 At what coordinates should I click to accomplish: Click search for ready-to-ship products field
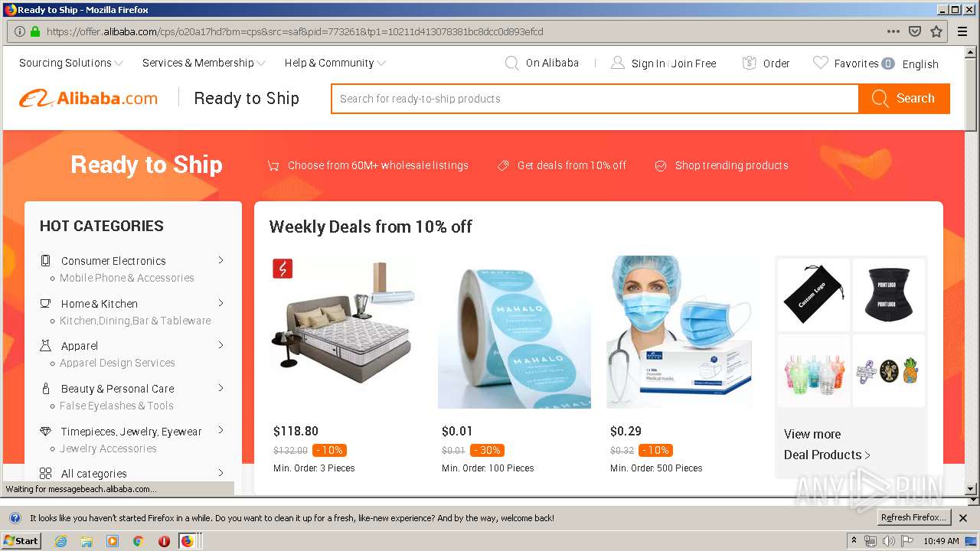click(595, 99)
